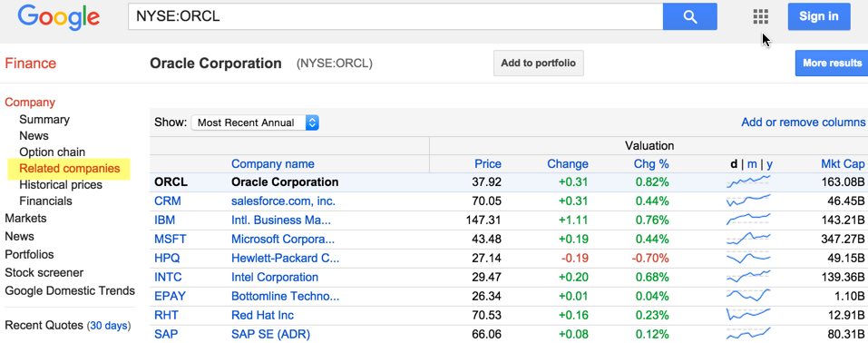Open the EPAY ticker link
The width and height of the screenshot is (868, 343).
point(170,297)
